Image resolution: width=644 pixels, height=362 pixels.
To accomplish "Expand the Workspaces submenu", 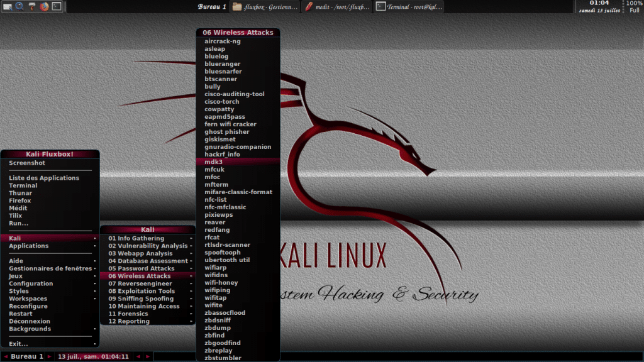I will point(50,299).
